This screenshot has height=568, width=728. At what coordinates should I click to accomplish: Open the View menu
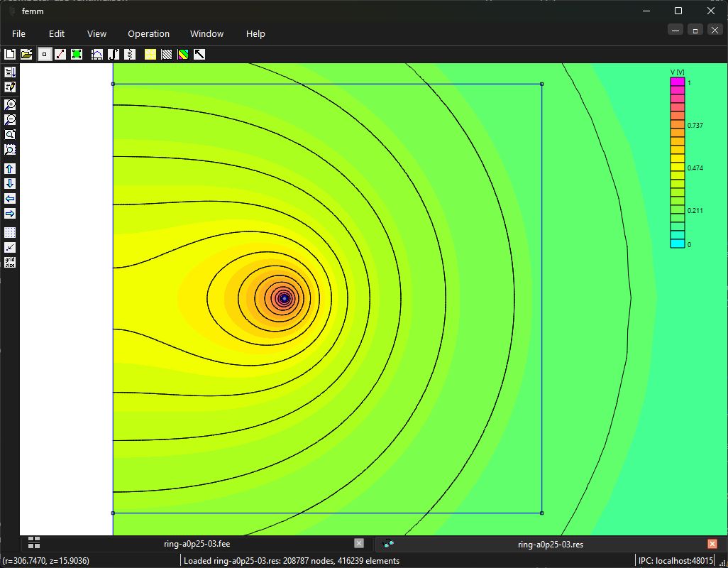click(96, 34)
